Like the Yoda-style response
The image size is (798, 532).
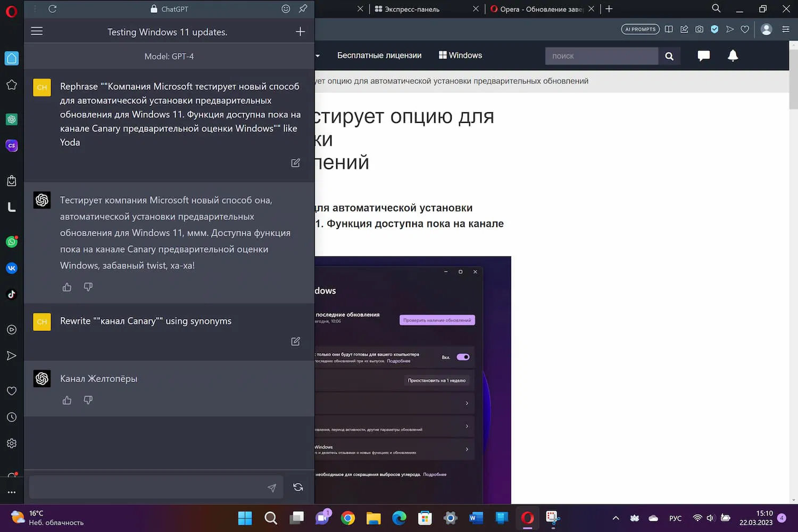pos(67,287)
